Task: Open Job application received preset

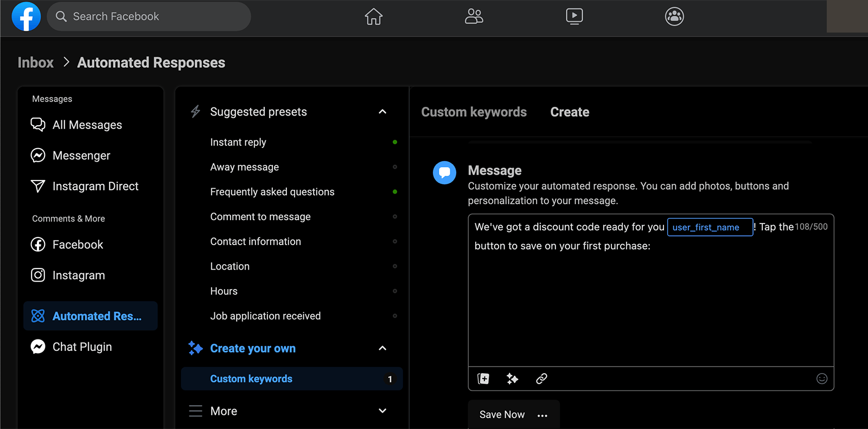Action: click(x=265, y=316)
